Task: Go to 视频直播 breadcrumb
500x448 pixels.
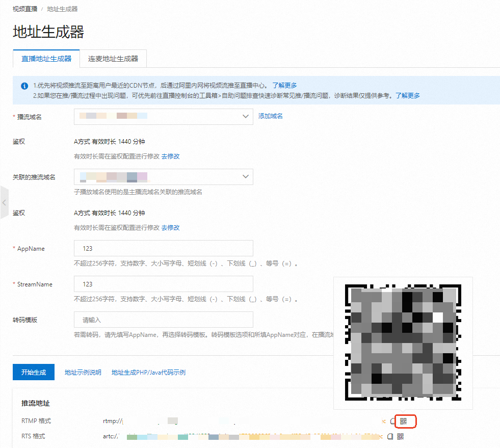Action: (x=25, y=9)
